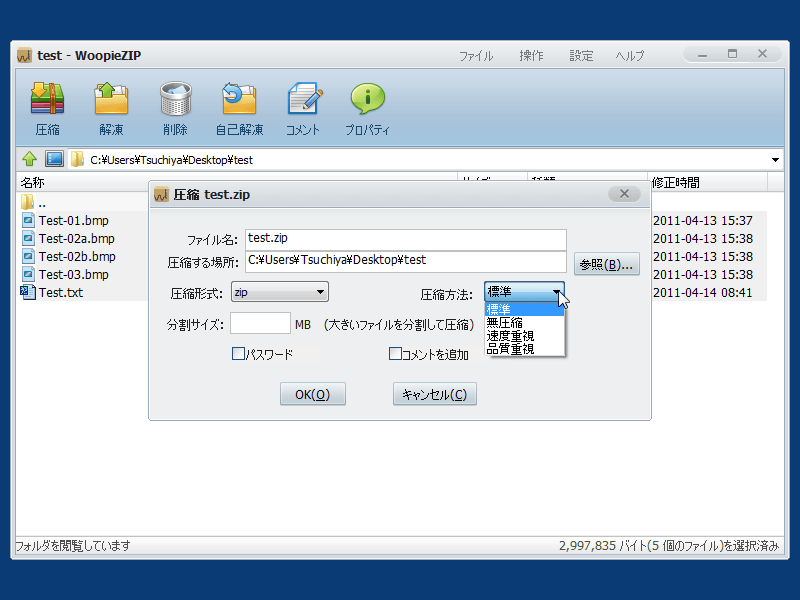This screenshot has height=600, width=800.
Task: Select the Test-02a.bmp file name
Action: [77, 238]
